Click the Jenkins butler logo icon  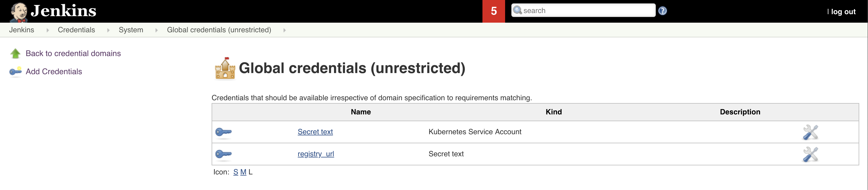coord(18,12)
